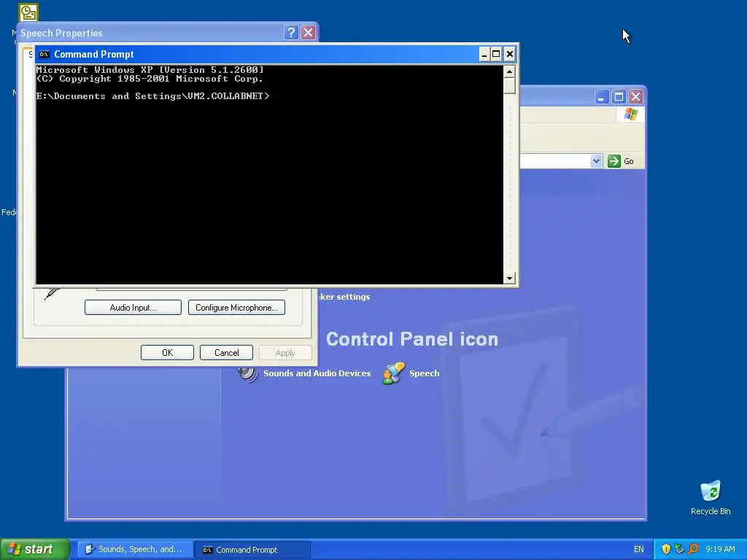Expand the Control Panel address bar dropdown
Screen dimensions: 747x560
[x=596, y=161]
